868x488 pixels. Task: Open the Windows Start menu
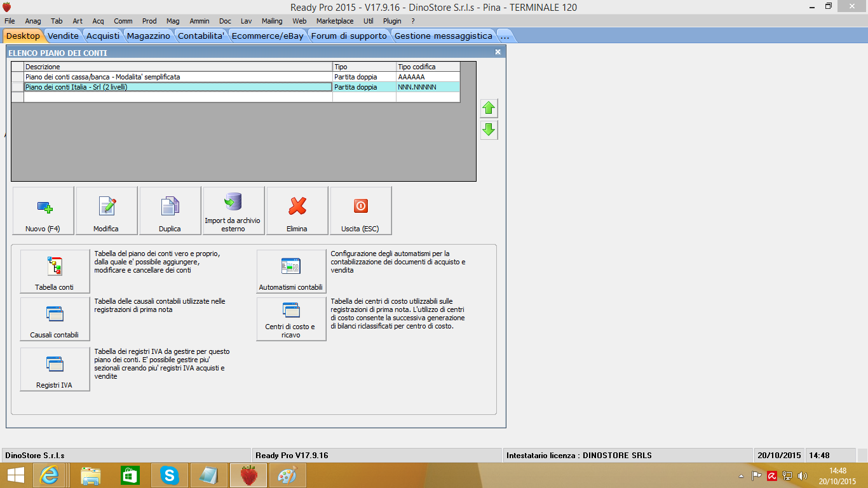tap(15, 475)
